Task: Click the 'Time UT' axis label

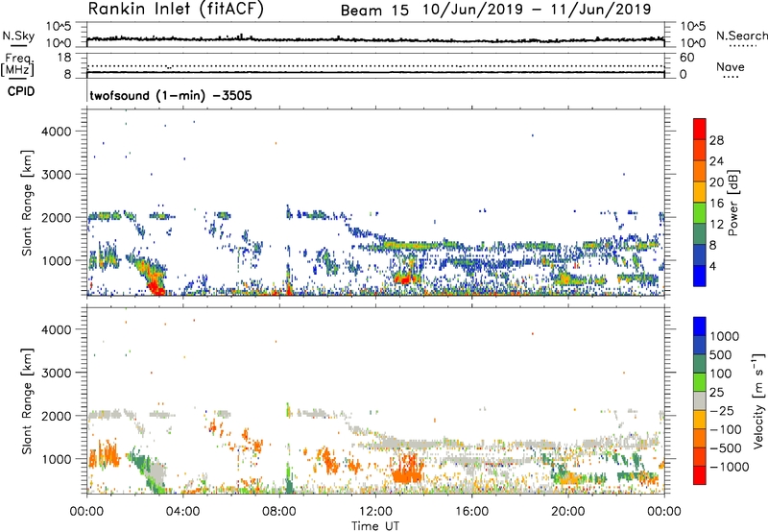Action: (x=375, y=526)
